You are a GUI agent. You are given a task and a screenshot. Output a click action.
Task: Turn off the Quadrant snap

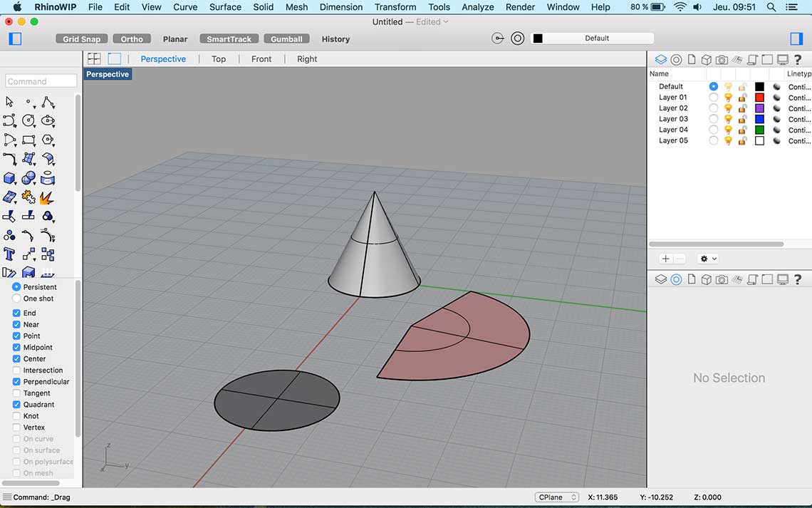click(x=16, y=405)
